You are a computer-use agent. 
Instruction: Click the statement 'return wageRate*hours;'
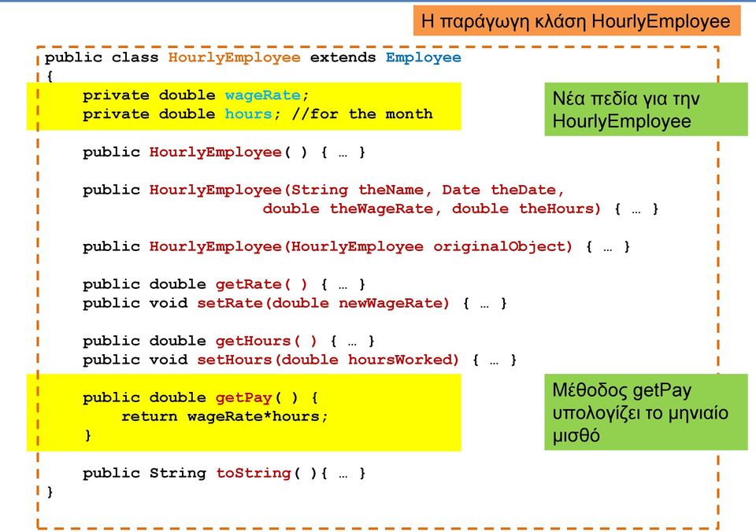coord(224,416)
